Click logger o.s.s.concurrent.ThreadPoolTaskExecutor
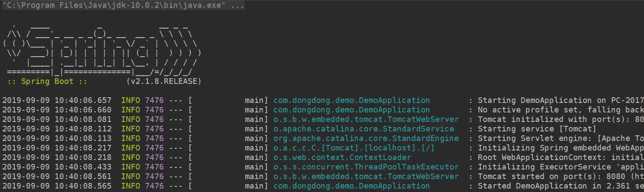This screenshot has width=644, height=192. pyautogui.click(x=366, y=167)
